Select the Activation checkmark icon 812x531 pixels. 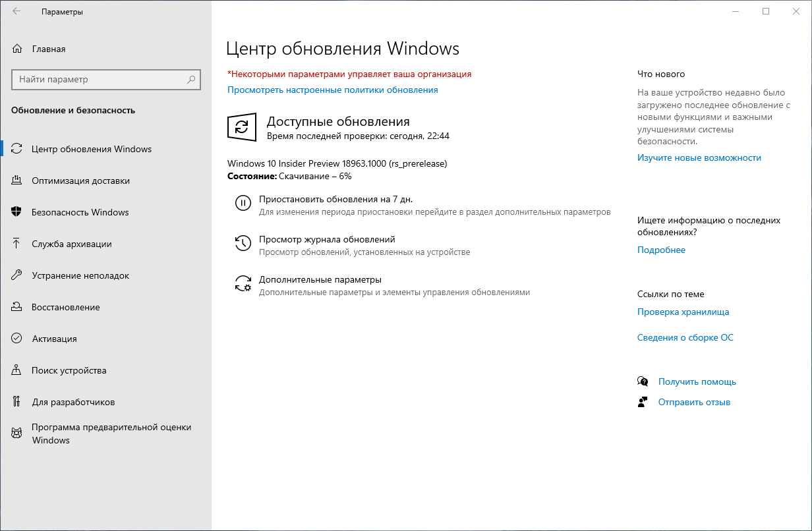coord(18,338)
